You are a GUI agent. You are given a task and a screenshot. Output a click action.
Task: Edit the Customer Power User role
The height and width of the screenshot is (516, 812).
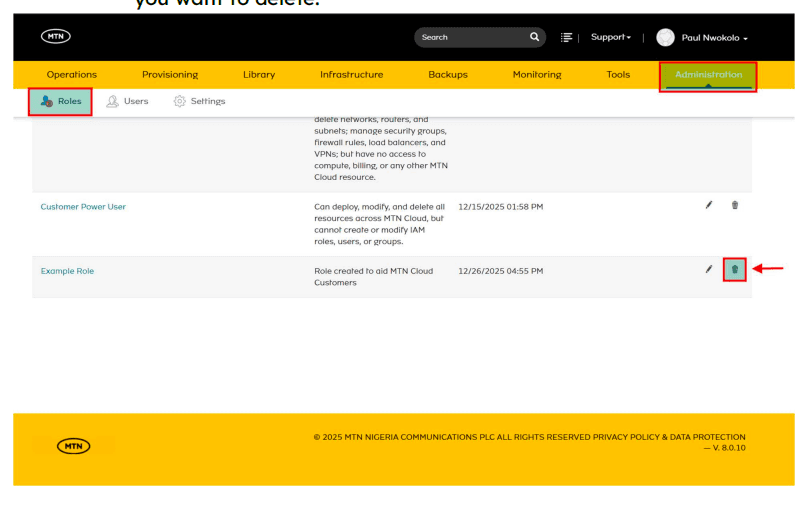708,205
